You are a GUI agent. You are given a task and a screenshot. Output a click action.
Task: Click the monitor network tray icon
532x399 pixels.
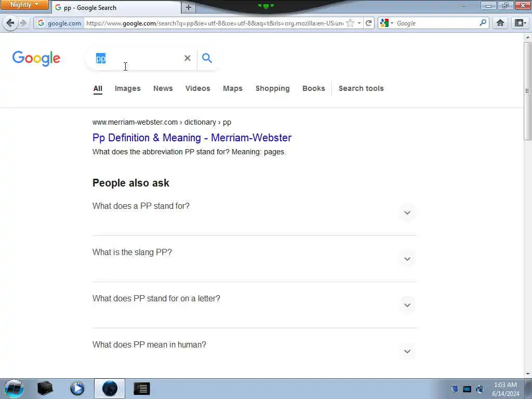(x=467, y=389)
